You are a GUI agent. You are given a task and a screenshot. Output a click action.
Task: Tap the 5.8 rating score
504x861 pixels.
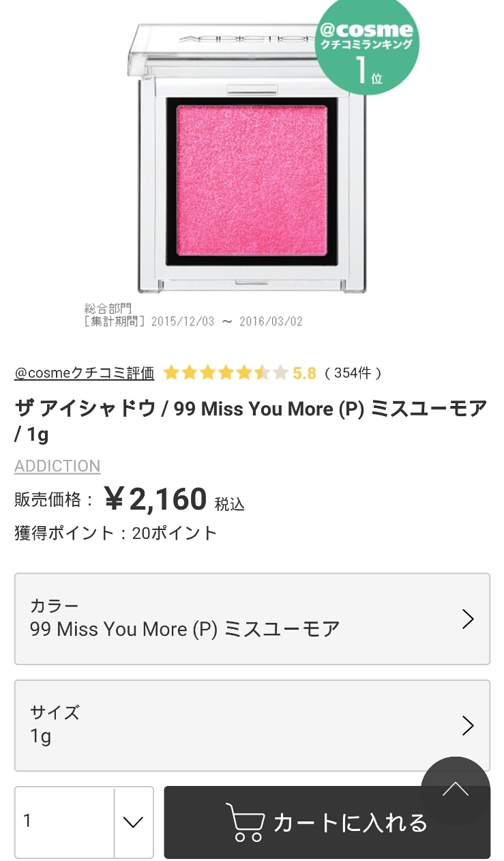pyautogui.click(x=304, y=373)
